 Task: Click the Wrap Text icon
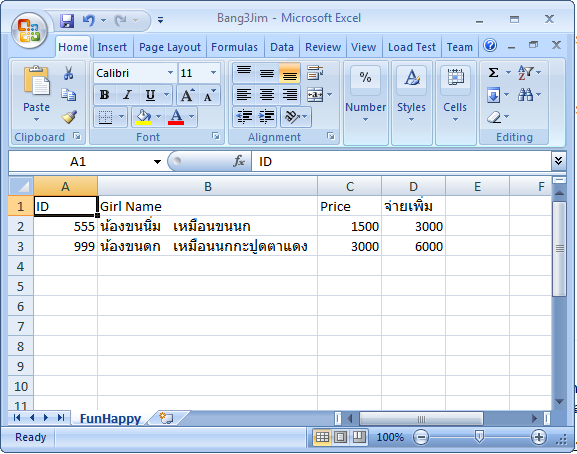point(315,73)
